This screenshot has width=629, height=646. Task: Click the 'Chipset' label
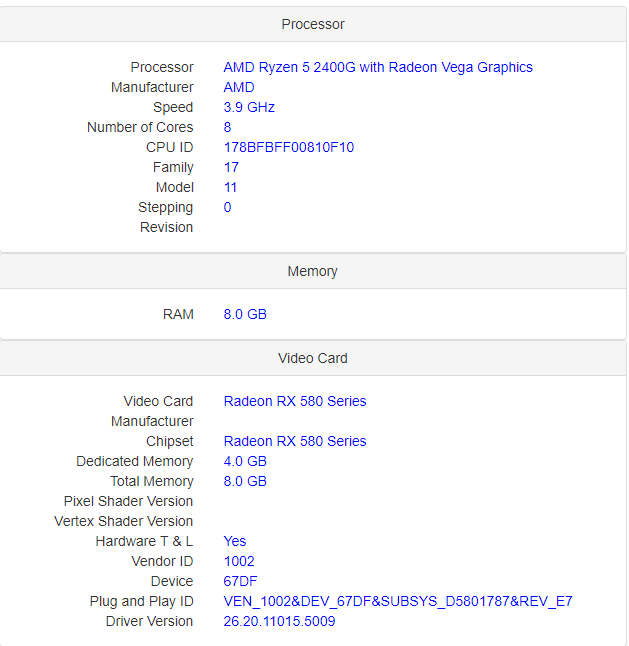(x=170, y=441)
